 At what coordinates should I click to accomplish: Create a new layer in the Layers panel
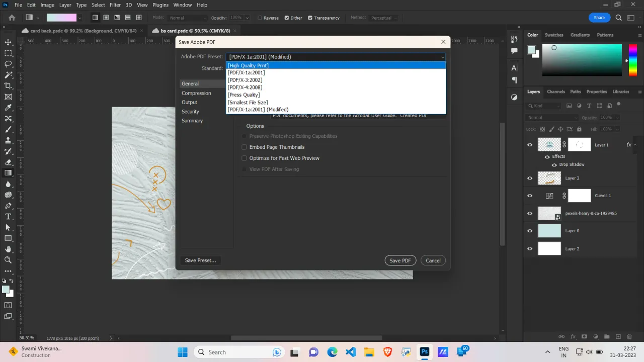(x=618, y=336)
